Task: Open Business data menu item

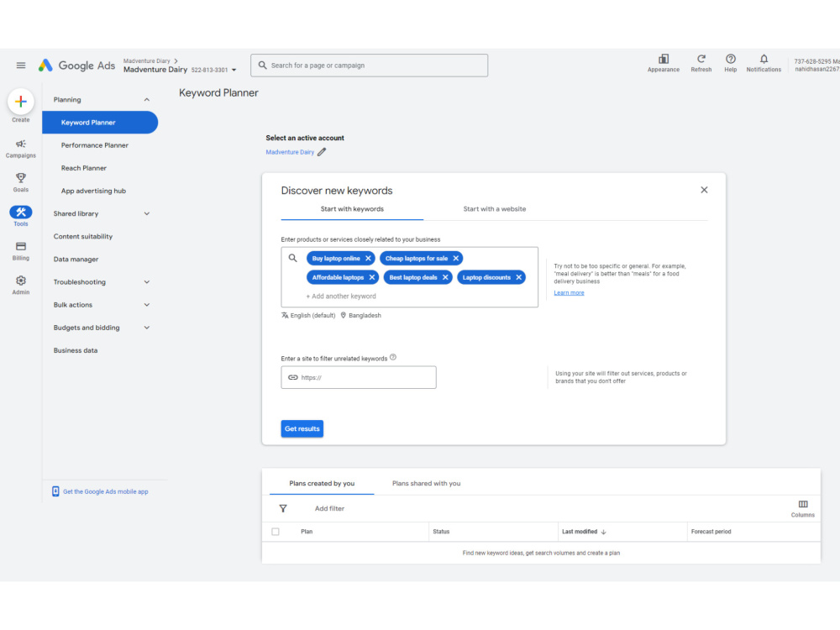Action: coord(76,350)
